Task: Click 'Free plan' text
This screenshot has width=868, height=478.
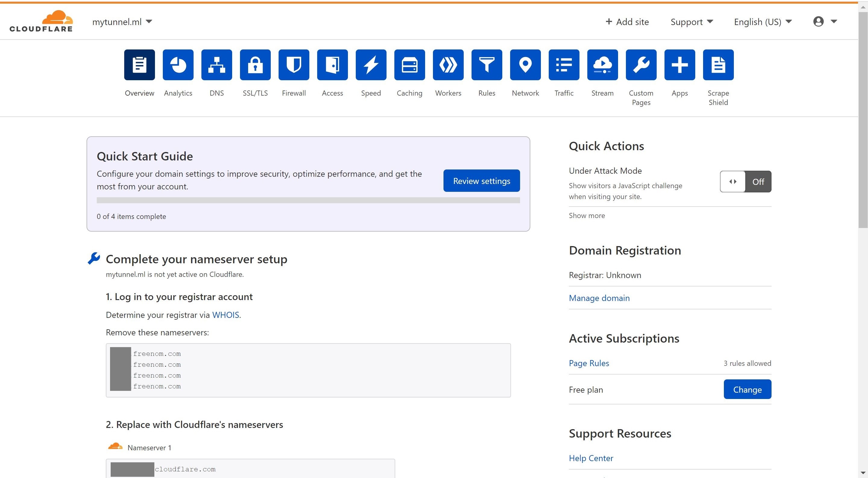Action: (x=586, y=390)
